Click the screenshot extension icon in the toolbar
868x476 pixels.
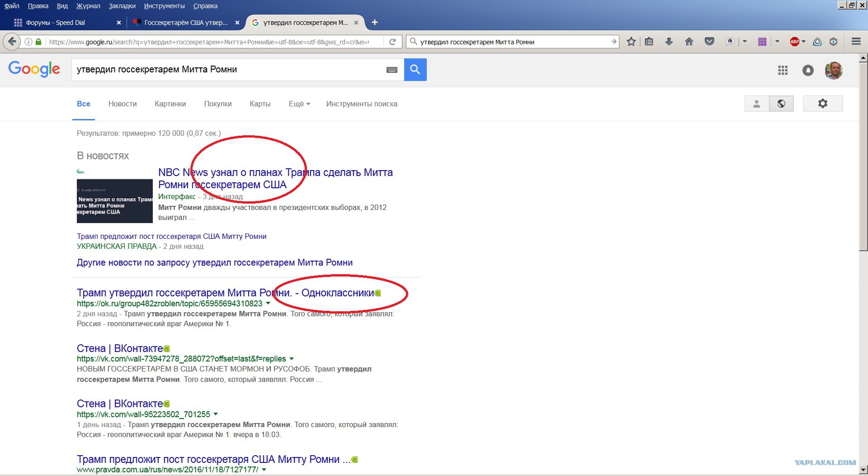click(730, 42)
